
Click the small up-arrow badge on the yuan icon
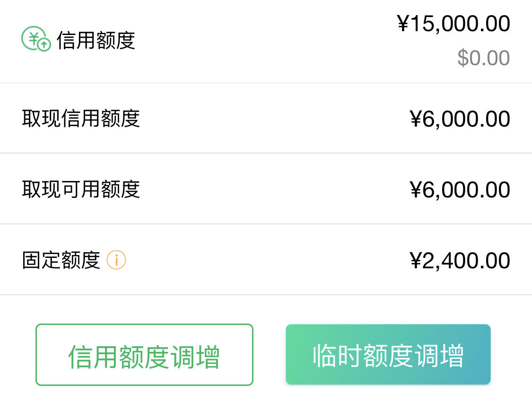pos(44,45)
